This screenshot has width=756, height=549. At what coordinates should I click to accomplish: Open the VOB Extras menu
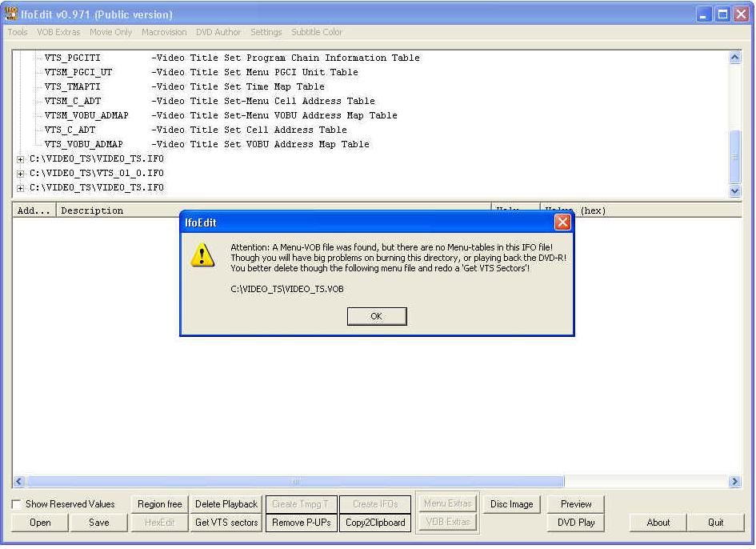pyautogui.click(x=58, y=32)
